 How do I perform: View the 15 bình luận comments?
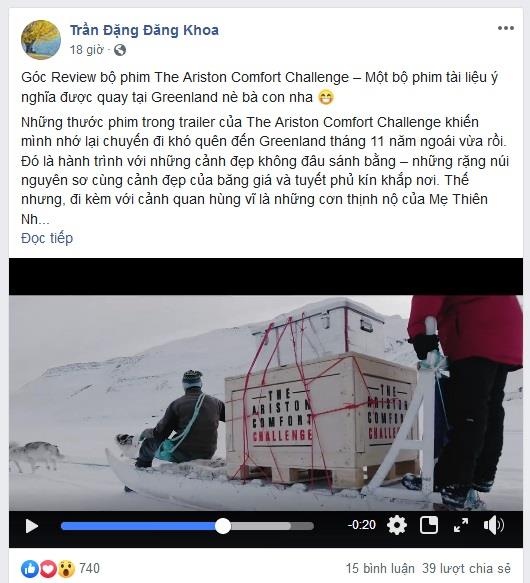(x=380, y=568)
